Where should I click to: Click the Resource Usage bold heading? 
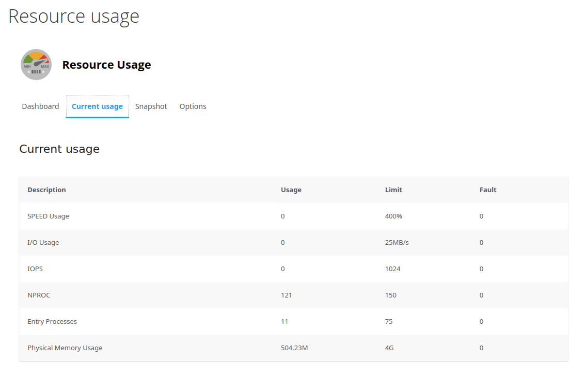click(106, 65)
